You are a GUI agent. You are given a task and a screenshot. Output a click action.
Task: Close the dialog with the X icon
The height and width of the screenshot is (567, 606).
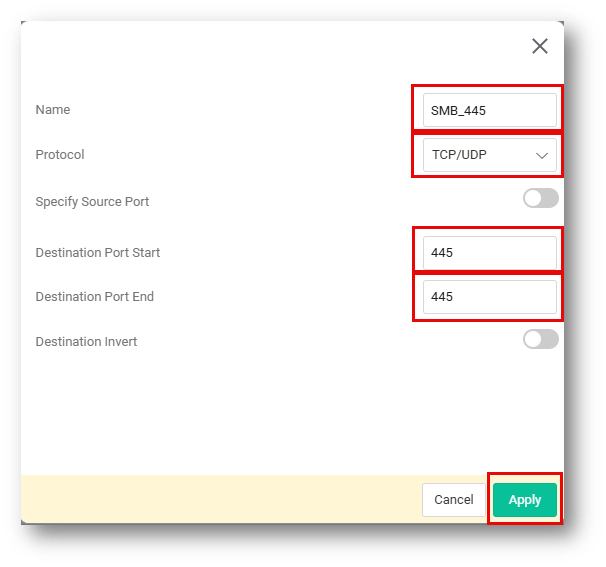tap(540, 46)
